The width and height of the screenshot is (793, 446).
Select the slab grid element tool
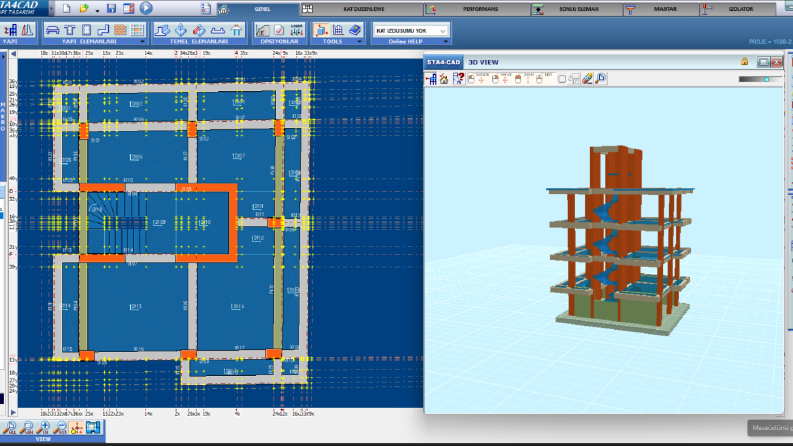tap(137, 30)
